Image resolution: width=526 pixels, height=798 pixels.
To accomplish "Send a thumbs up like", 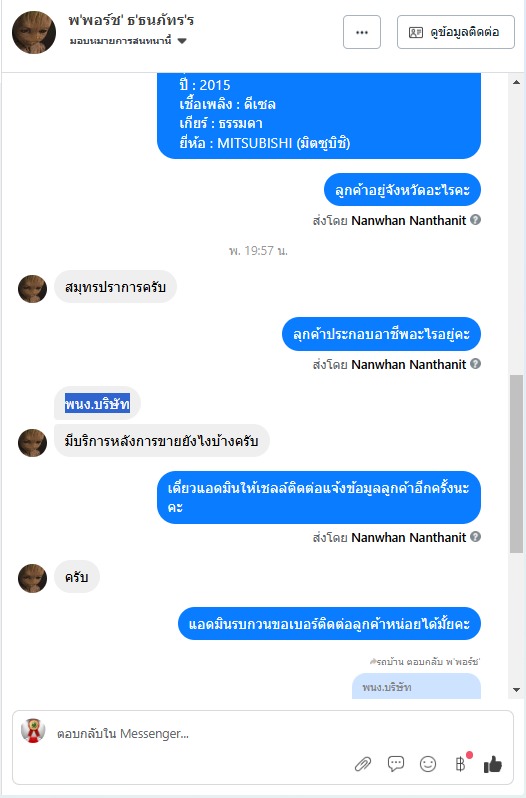I will pyautogui.click(x=492, y=764).
